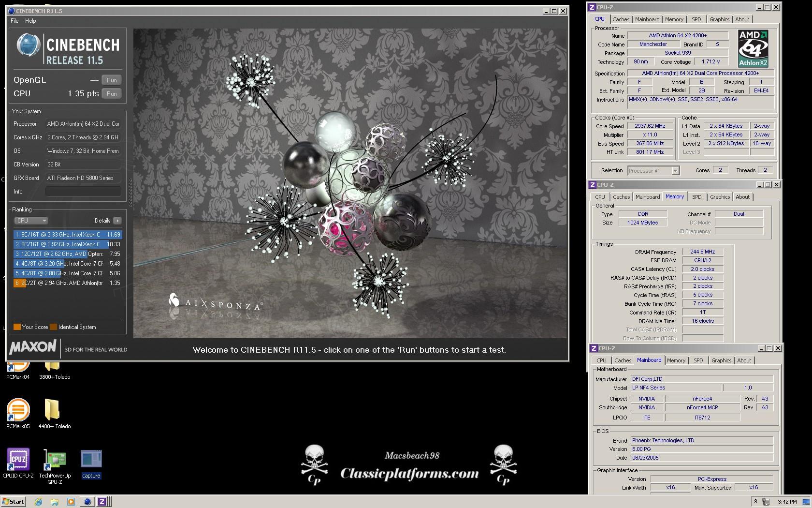Show hidden system tray icons
Viewport: 812px width, 508px height.
pyautogui.click(x=755, y=502)
